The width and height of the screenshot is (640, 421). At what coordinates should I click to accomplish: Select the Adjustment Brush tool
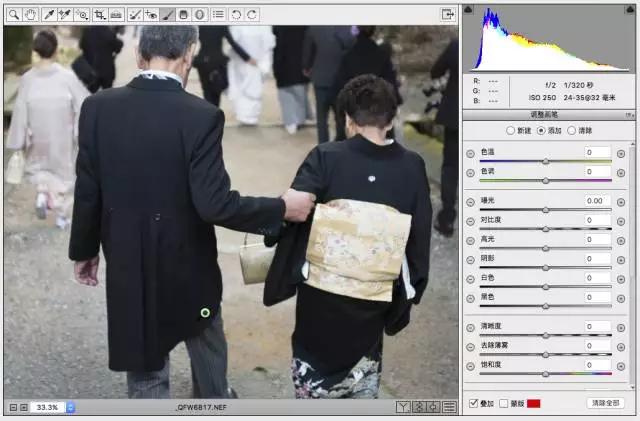[167, 15]
